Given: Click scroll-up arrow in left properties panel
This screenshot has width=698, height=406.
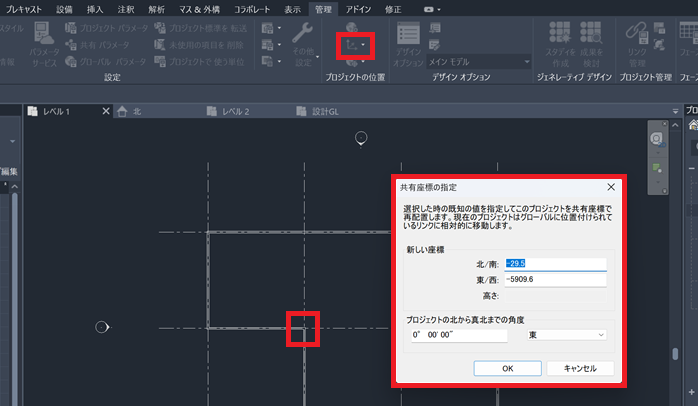Looking at the screenshot, I should 15,187.
